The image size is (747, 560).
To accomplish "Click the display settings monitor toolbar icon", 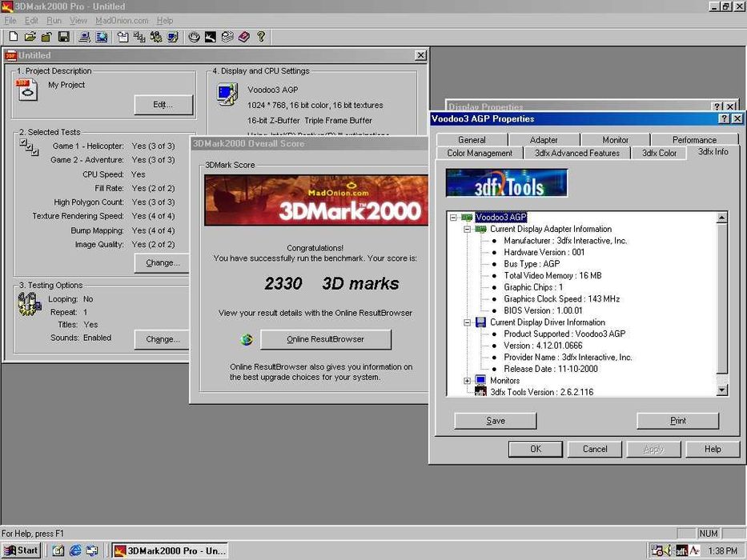I will pos(173,37).
